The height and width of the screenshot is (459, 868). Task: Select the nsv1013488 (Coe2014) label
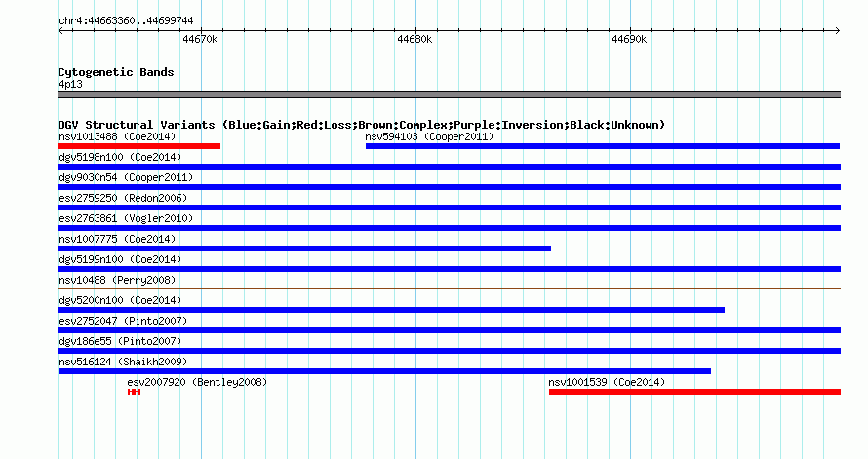click(x=117, y=136)
